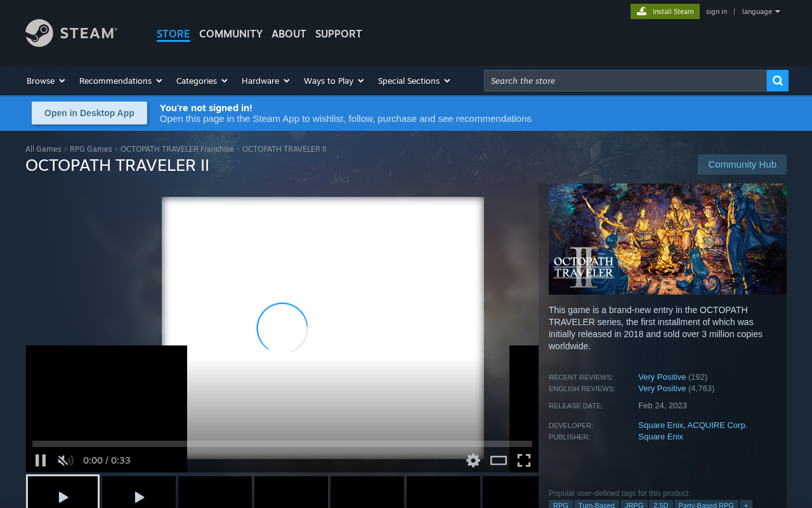Play the second trailer thumbnail
The height and width of the screenshot is (508, 812).
(139, 492)
